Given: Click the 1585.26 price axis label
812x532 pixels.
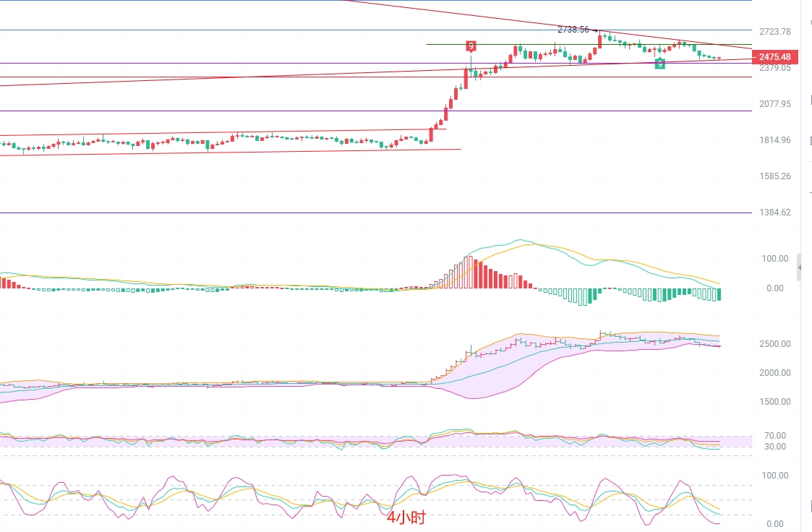Looking at the screenshot, I should [x=774, y=176].
